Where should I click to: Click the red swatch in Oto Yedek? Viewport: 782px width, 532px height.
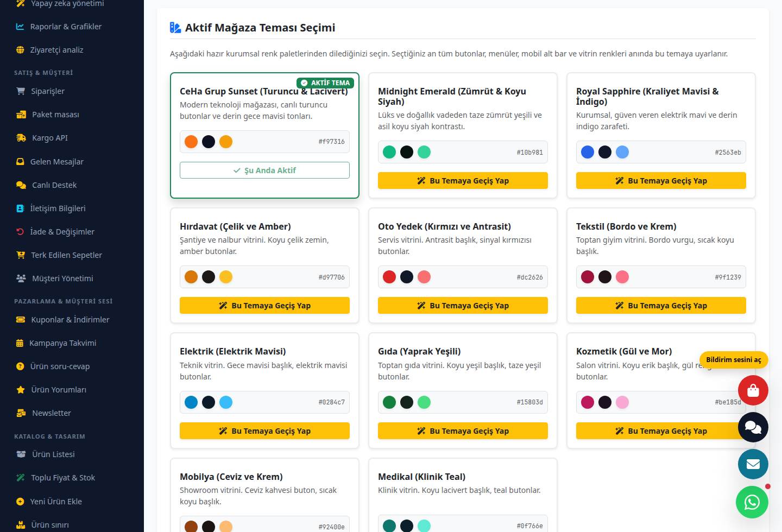(x=389, y=277)
